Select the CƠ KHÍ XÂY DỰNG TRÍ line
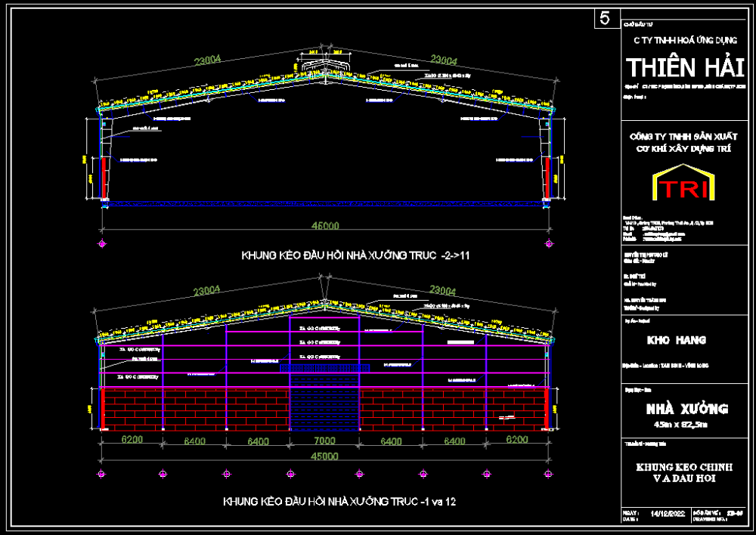This screenshot has width=756, height=535. pos(683,148)
